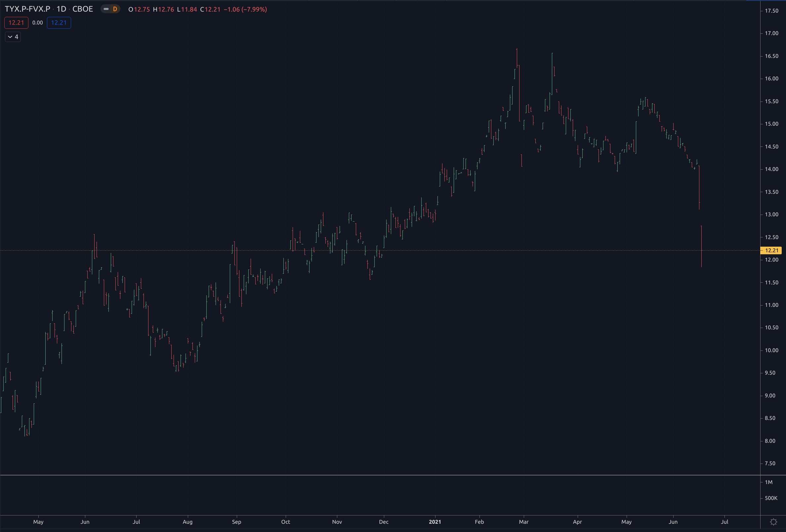Click the high value H12.76
This screenshot has height=532, width=786.
163,10
